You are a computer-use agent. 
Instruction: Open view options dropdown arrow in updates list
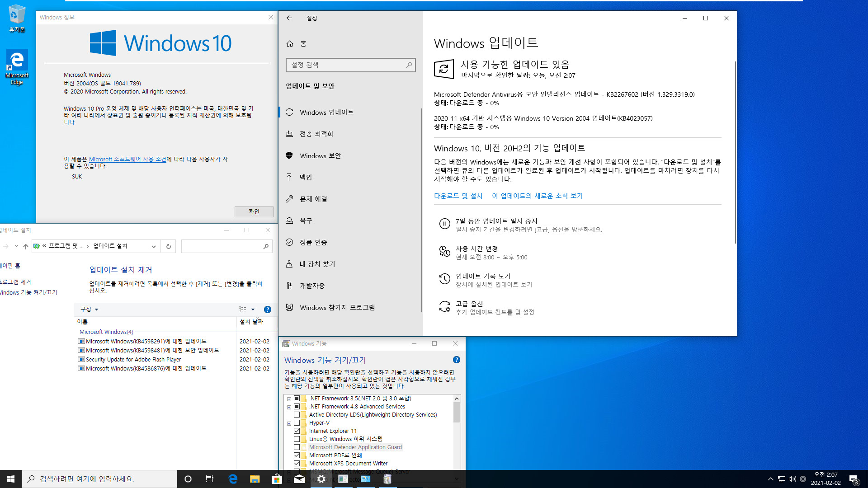click(x=253, y=310)
